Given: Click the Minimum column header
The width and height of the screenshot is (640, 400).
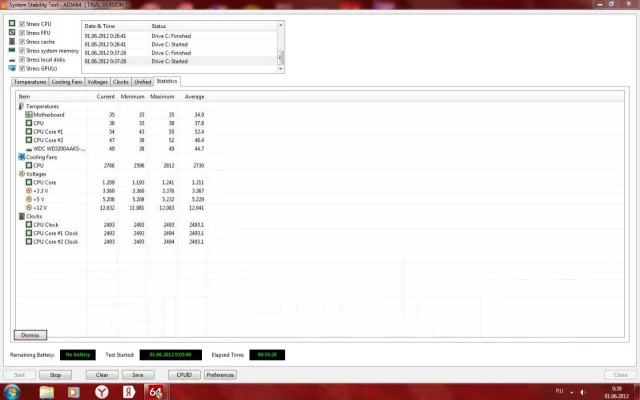Looking at the screenshot, I should pos(132,97).
